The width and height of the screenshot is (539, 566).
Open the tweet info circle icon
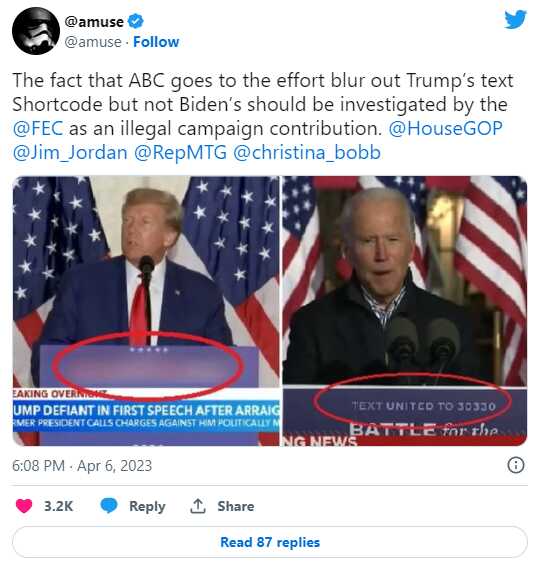[516, 465]
